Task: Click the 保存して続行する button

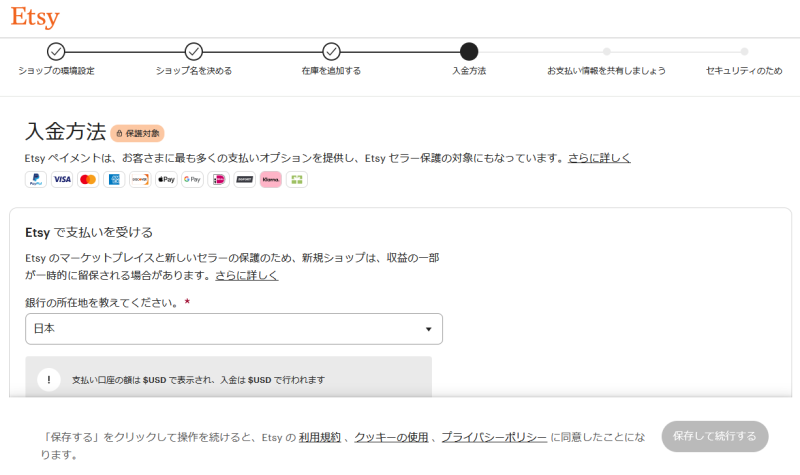Action: pos(715,436)
